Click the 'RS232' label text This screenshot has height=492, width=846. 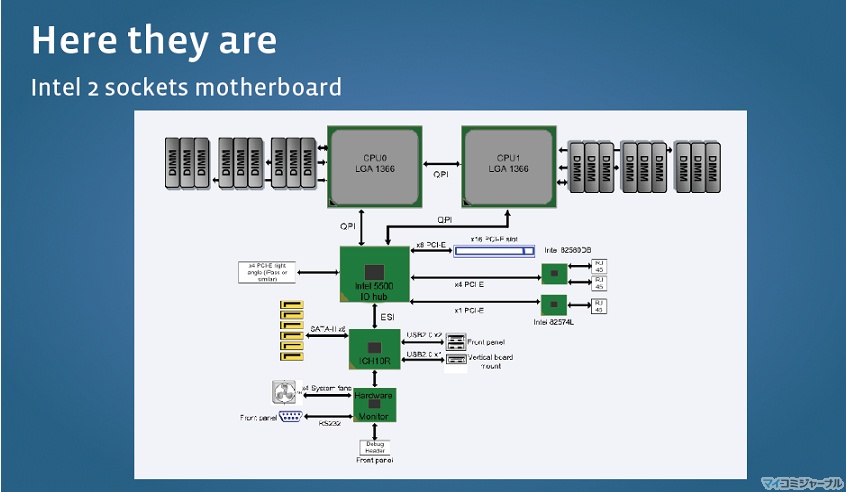point(329,423)
